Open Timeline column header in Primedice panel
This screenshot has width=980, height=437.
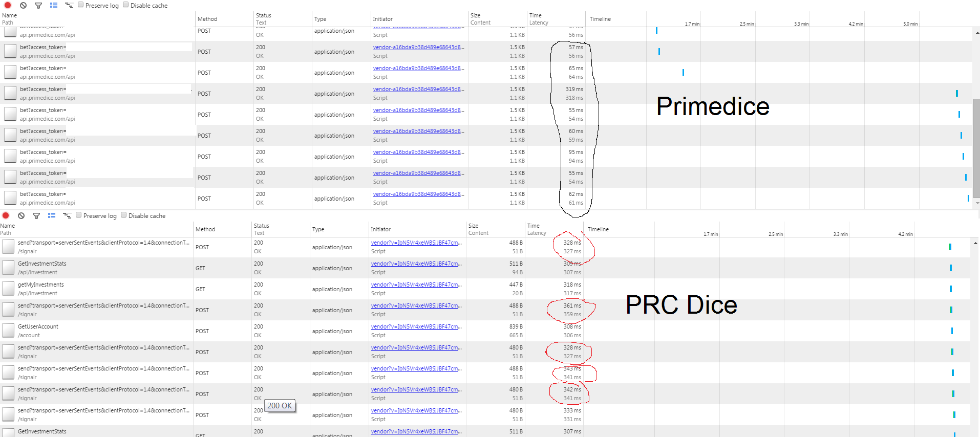(x=600, y=19)
